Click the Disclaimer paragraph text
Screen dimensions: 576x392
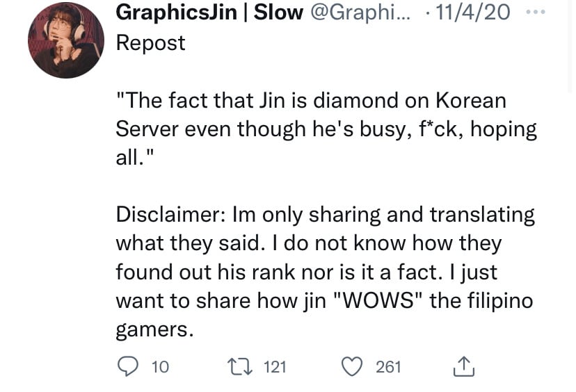coord(326,272)
